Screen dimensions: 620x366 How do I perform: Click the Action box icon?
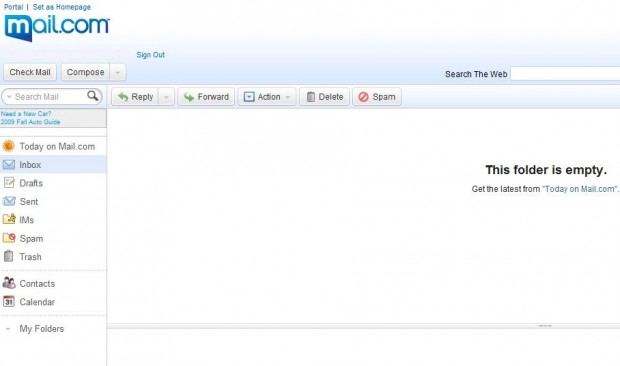click(x=249, y=97)
